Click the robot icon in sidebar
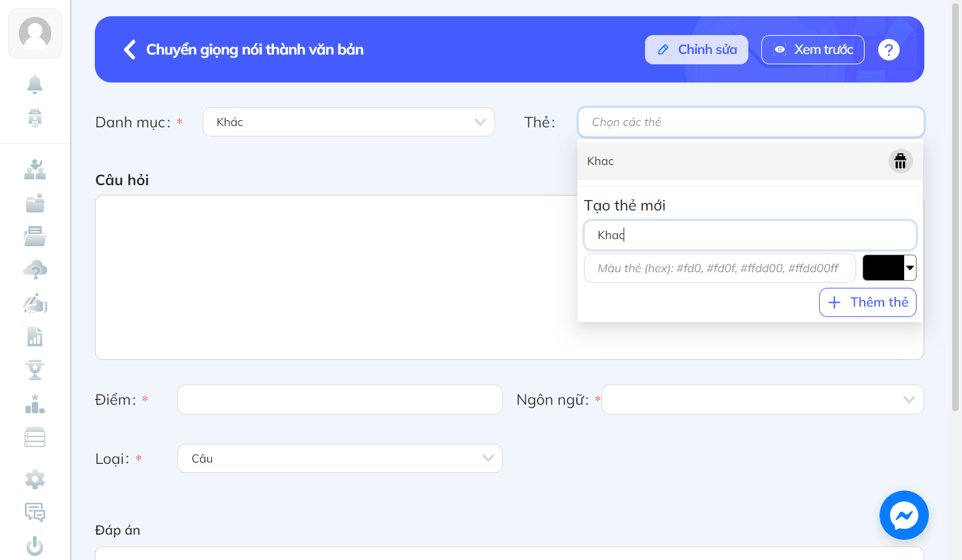The width and height of the screenshot is (962, 560). (x=35, y=118)
